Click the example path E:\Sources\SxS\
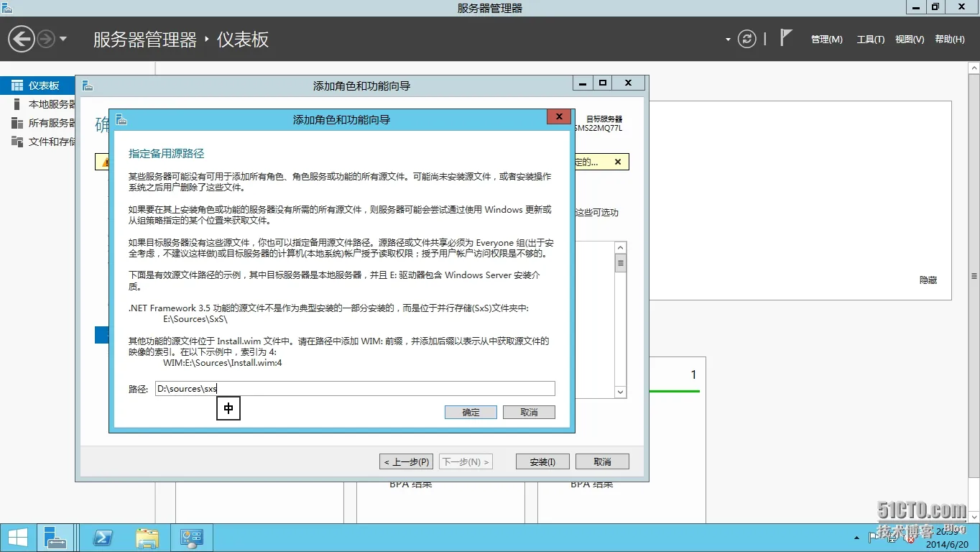This screenshot has width=980, height=552. coord(195,318)
